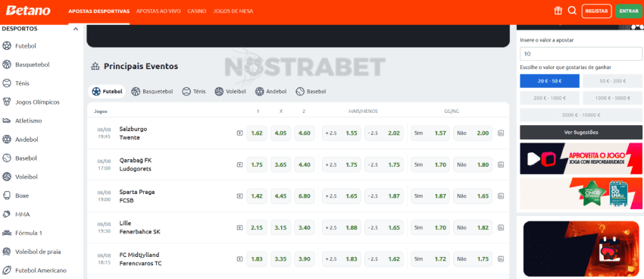Open the Lille vs Fenerbahce SK match
Image resolution: width=644 pixels, height=279 pixels.
pyautogui.click(x=139, y=227)
